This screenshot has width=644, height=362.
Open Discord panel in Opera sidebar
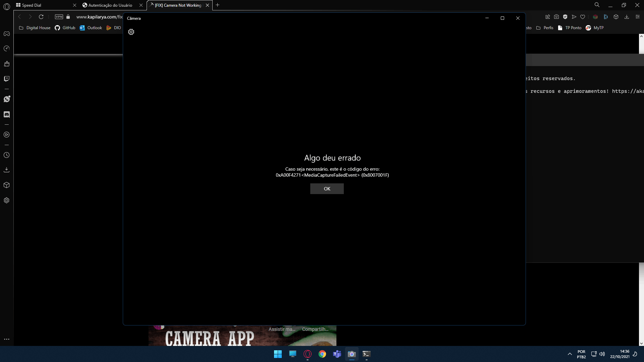(7, 114)
